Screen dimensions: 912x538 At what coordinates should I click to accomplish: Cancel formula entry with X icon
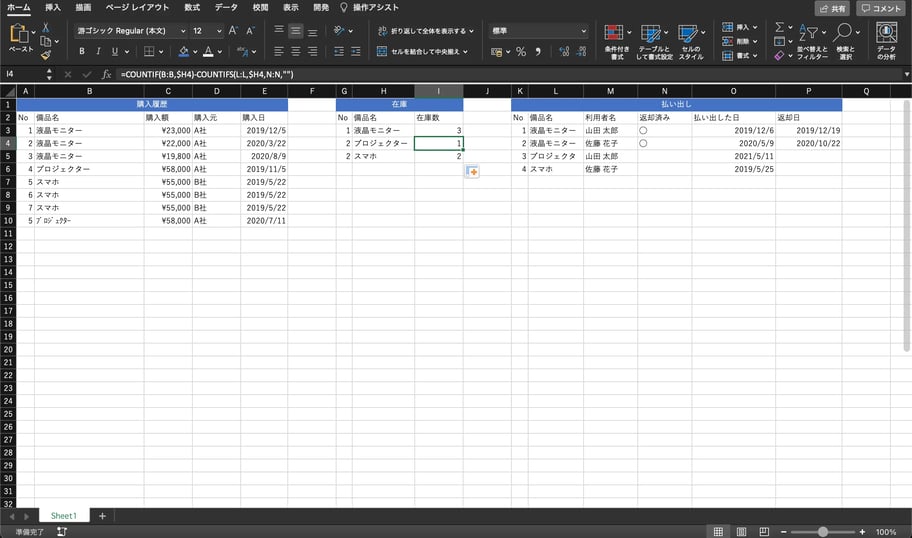(x=68, y=74)
